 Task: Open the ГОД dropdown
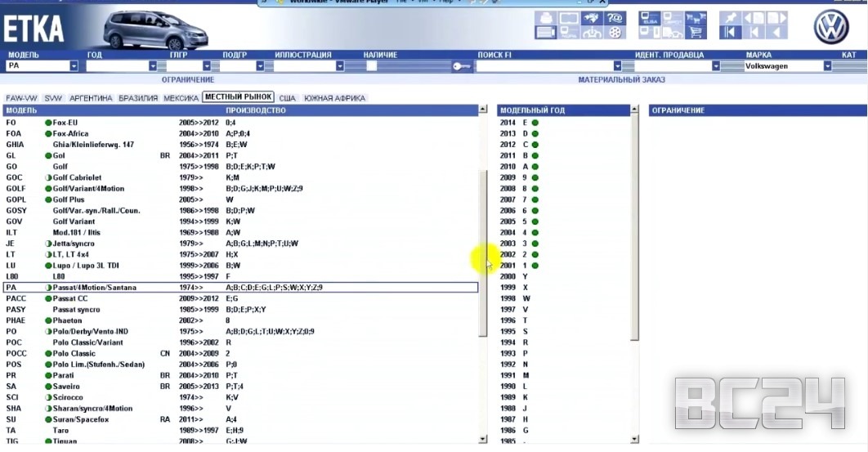pyautogui.click(x=152, y=66)
